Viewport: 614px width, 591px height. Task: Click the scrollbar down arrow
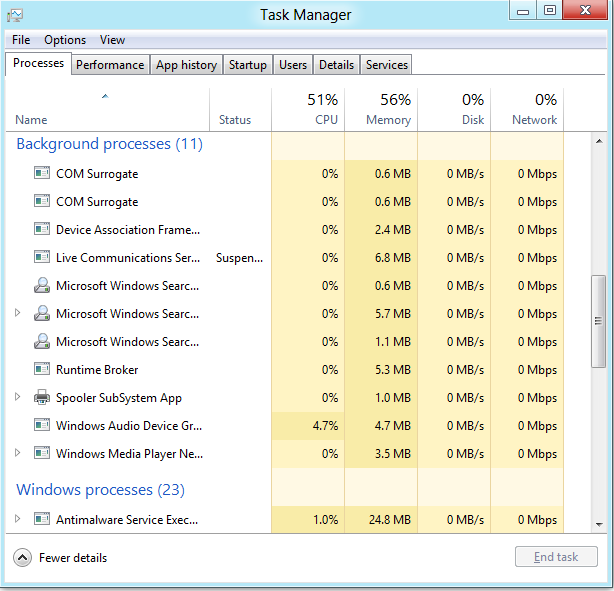click(x=599, y=524)
